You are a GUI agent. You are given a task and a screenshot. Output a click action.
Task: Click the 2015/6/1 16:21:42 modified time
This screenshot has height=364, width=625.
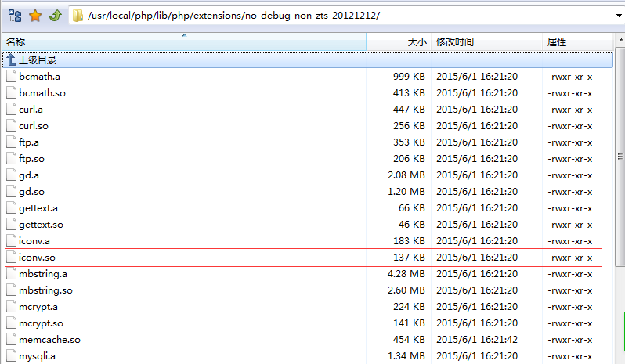coord(477,340)
